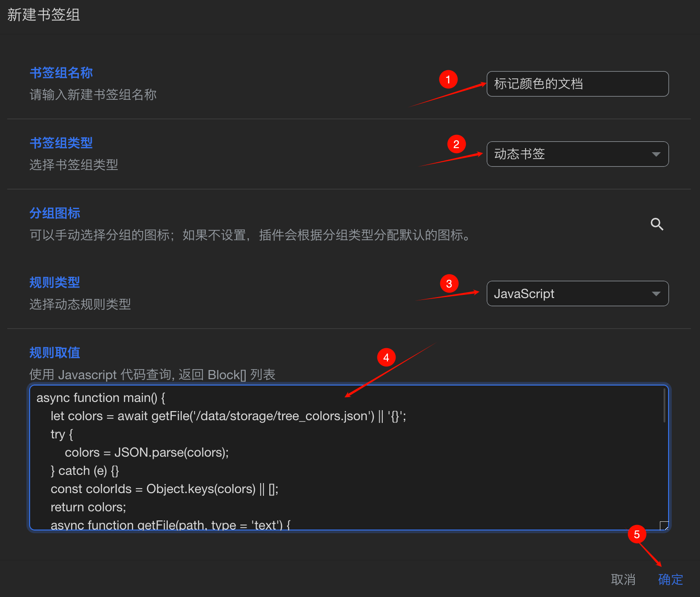Click the 分组图标 label

coord(55,213)
